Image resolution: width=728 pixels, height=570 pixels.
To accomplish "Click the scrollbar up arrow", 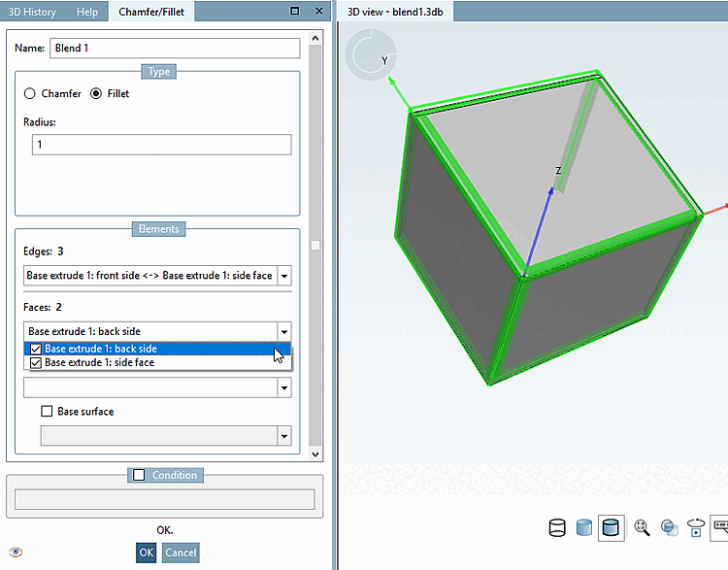I will click(x=315, y=38).
